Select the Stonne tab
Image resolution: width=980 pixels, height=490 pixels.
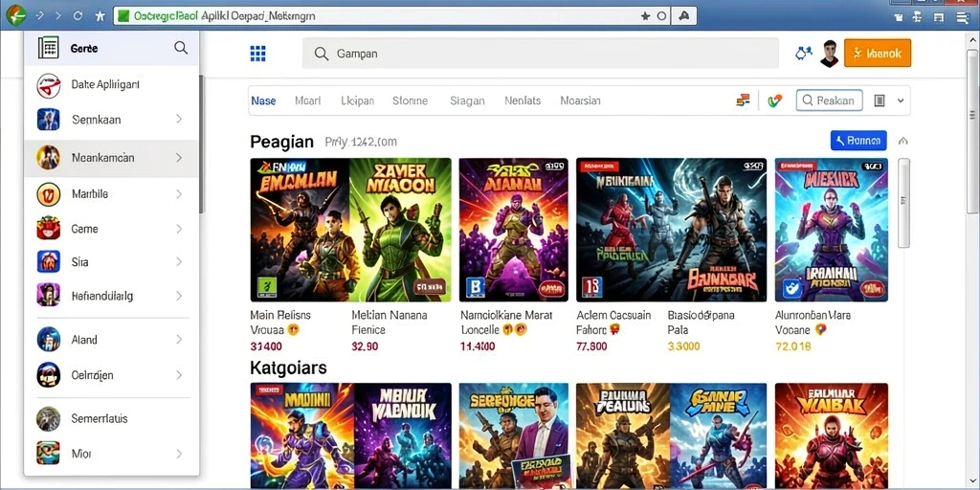(410, 100)
